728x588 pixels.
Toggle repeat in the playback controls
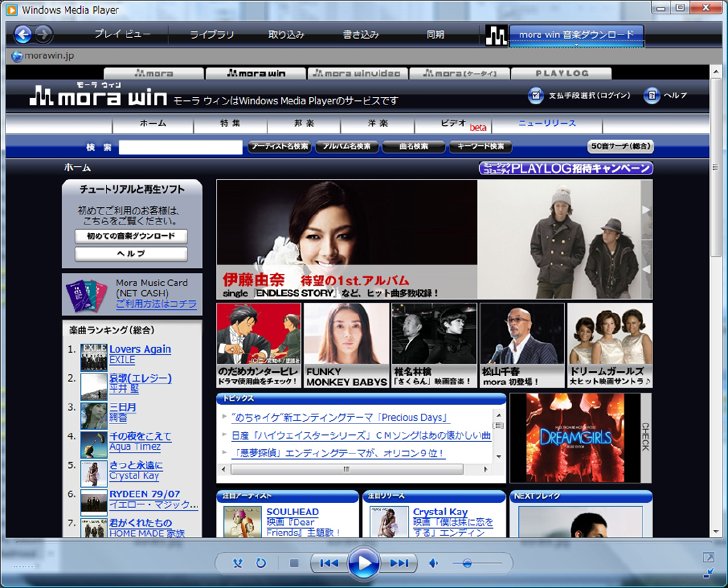point(261,563)
